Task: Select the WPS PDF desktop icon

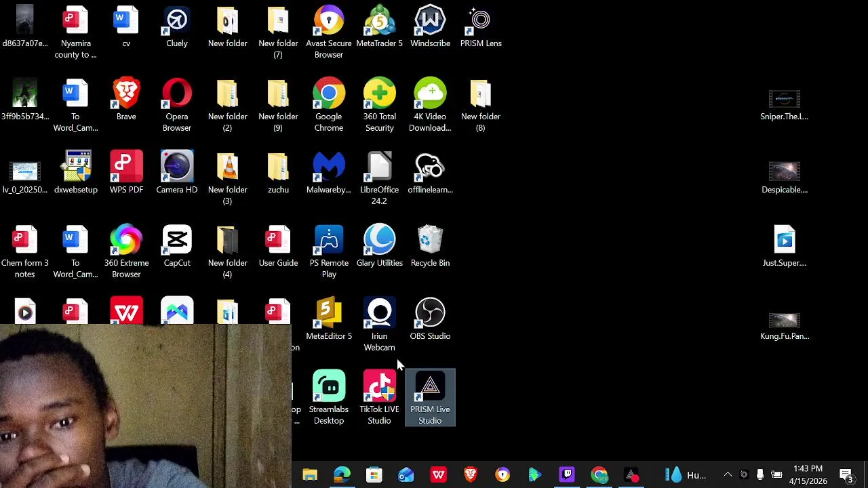Action: coord(126,174)
